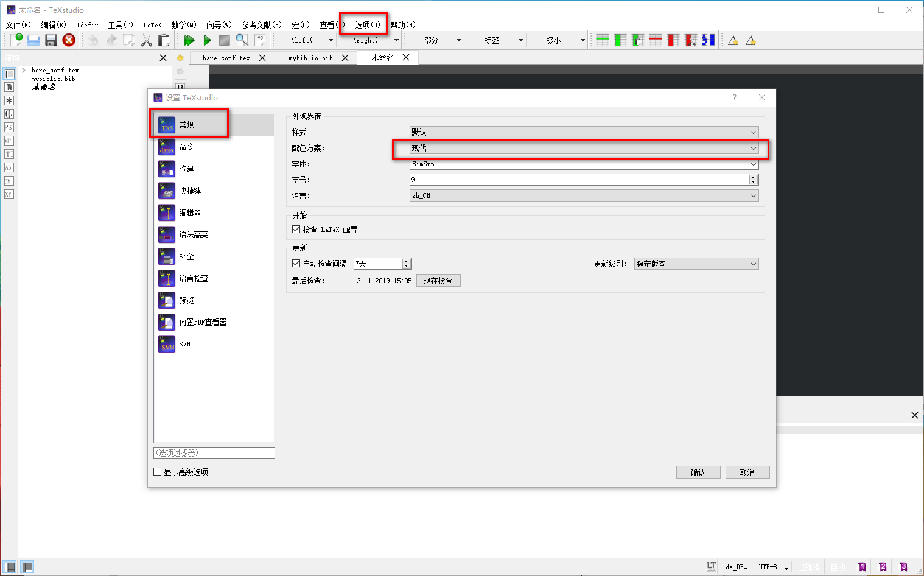Click the 现在检查 button
Viewport: 924px width, 576px height.
click(438, 281)
